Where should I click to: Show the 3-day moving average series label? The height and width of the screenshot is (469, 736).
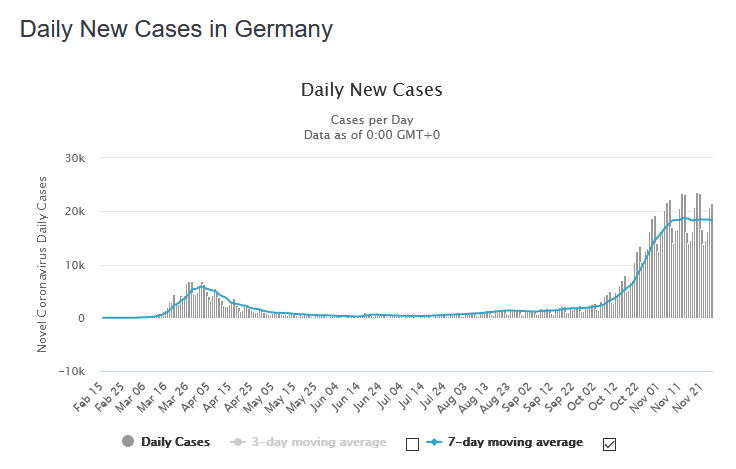point(319,442)
